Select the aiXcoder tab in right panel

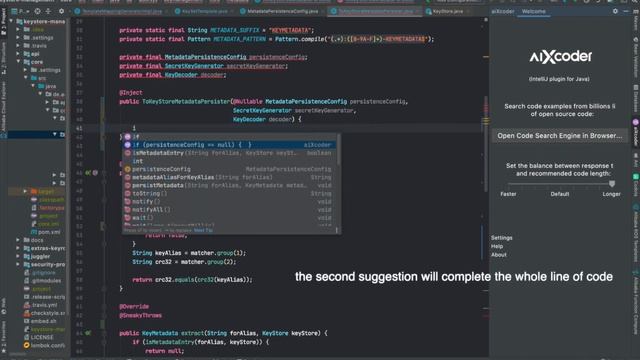click(502, 11)
